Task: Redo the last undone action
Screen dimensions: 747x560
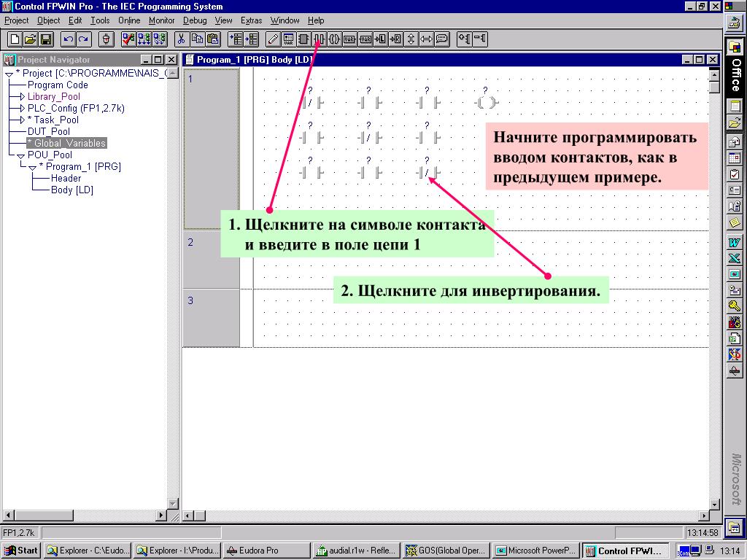Action: [x=83, y=39]
